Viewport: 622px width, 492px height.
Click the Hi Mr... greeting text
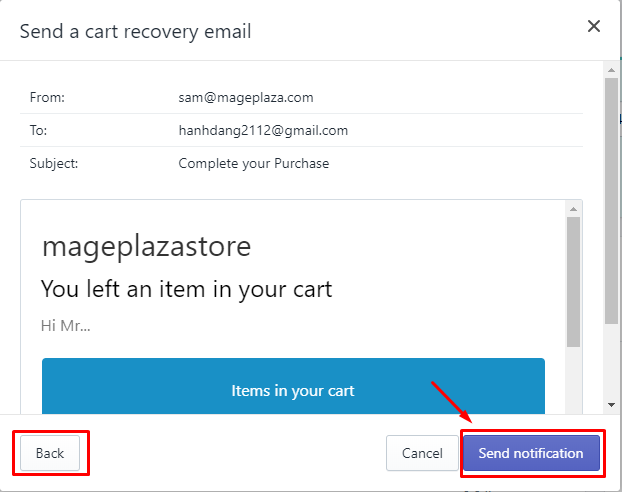65,325
